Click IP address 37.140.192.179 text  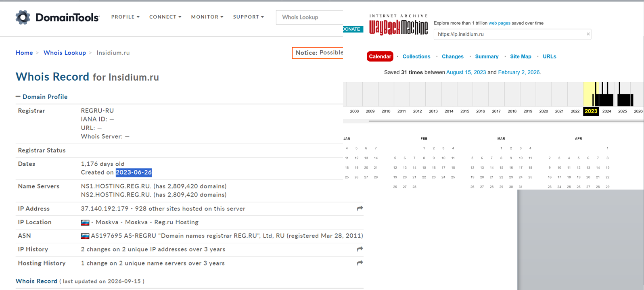point(105,209)
